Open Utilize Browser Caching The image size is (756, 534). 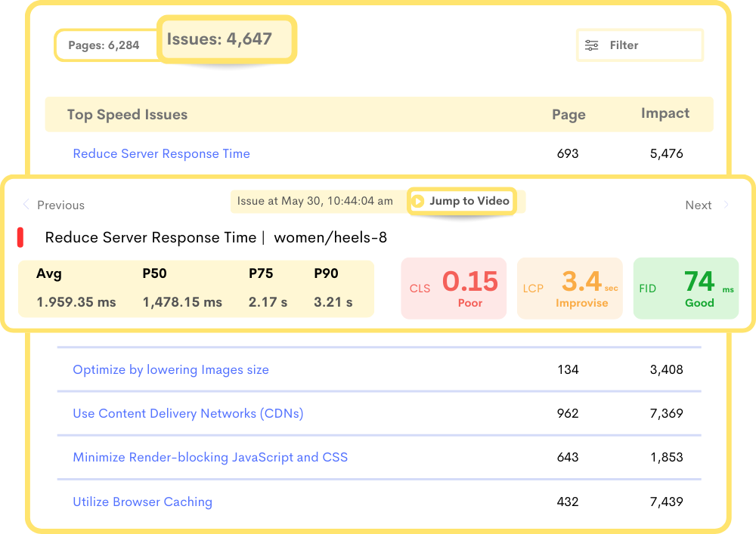click(x=142, y=502)
